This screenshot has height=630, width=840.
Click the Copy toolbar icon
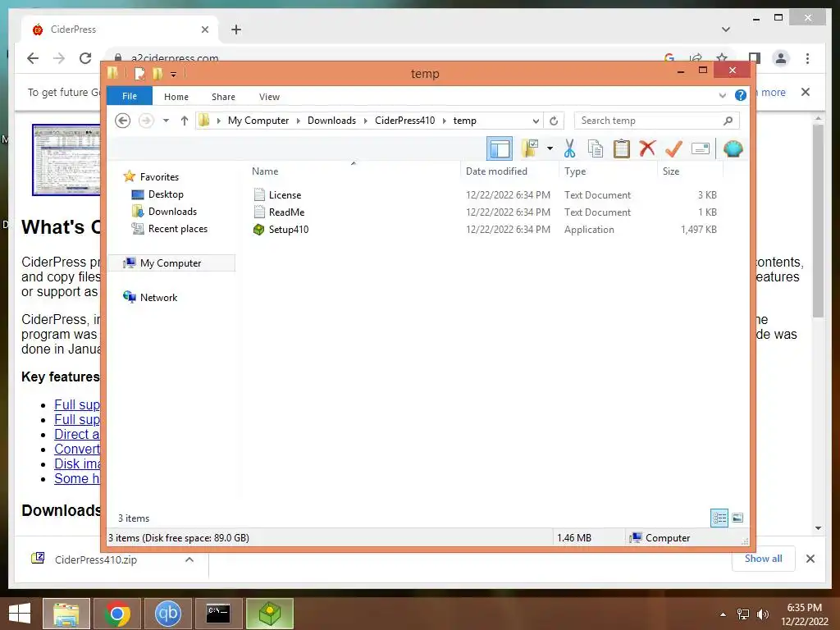(x=596, y=148)
